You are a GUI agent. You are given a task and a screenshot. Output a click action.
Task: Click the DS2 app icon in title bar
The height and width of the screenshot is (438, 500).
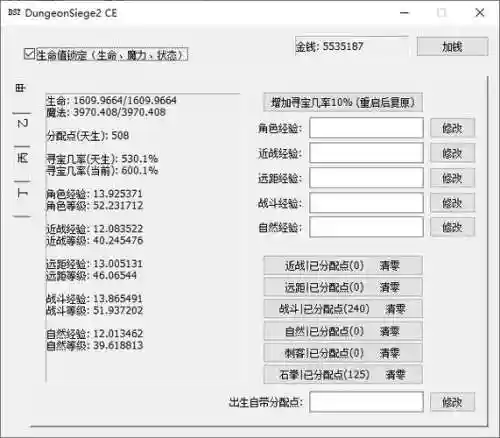pyautogui.click(x=14, y=13)
